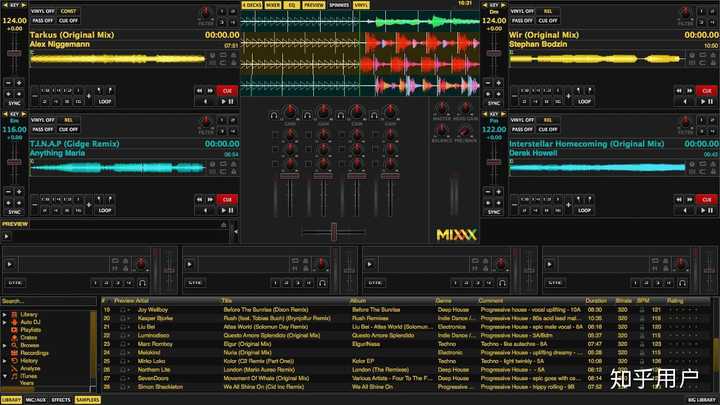Image resolution: width=720 pixels, height=405 pixels.
Task: Collapse the PREVIEW deck with the side arrow
Action: [x=235, y=232]
